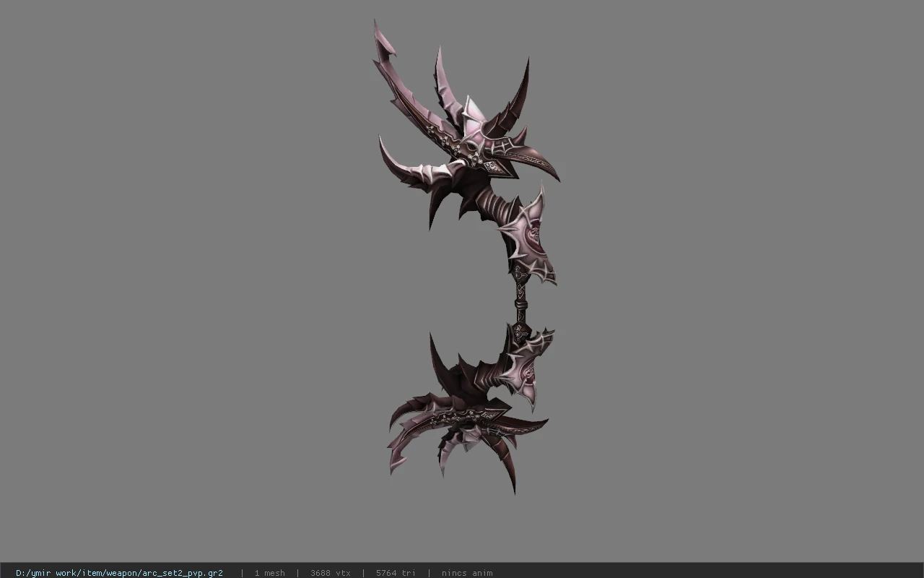Click the "nincs anim" status entry
The height and width of the screenshot is (578, 924).
pyautogui.click(x=467, y=573)
